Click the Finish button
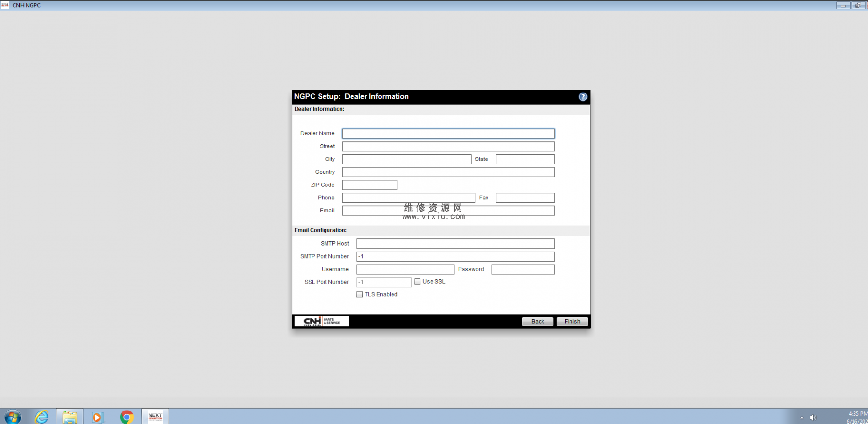 pyautogui.click(x=572, y=321)
